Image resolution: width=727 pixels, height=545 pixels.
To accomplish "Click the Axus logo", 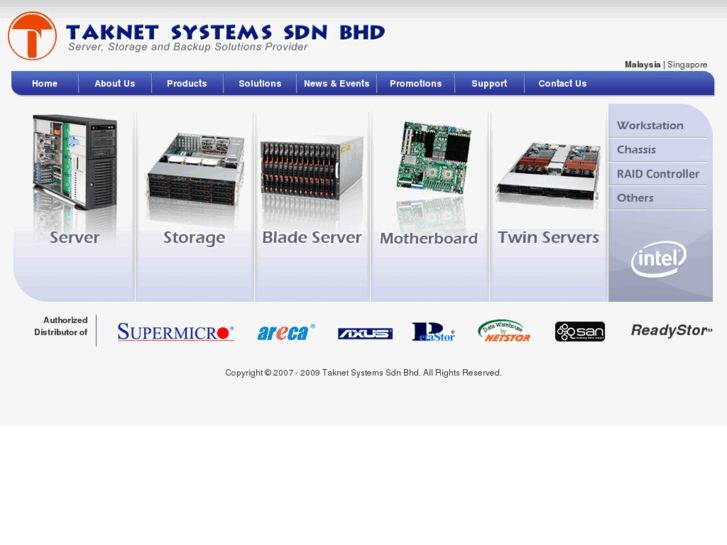I will click(x=365, y=333).
